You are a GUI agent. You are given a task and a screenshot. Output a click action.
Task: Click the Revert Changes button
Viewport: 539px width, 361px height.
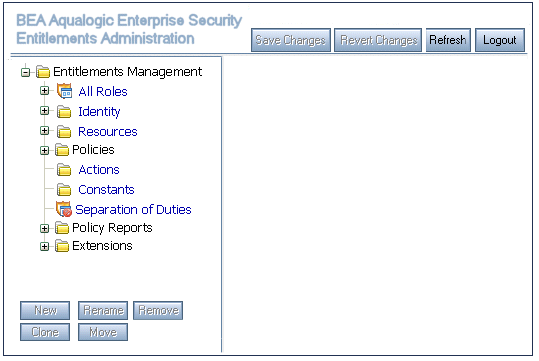(378, 40)
